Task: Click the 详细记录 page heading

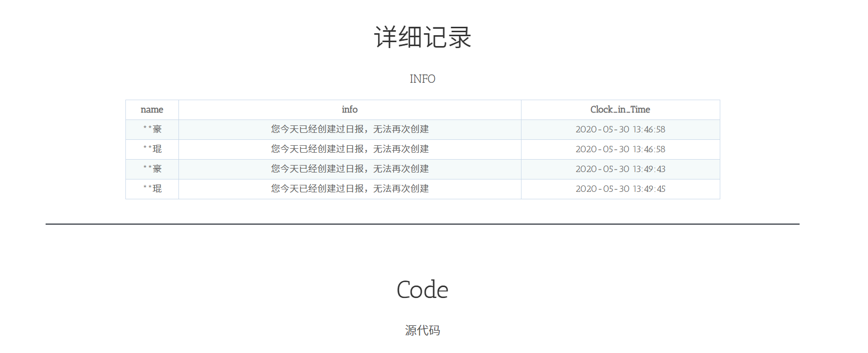Action: [422, 38]
